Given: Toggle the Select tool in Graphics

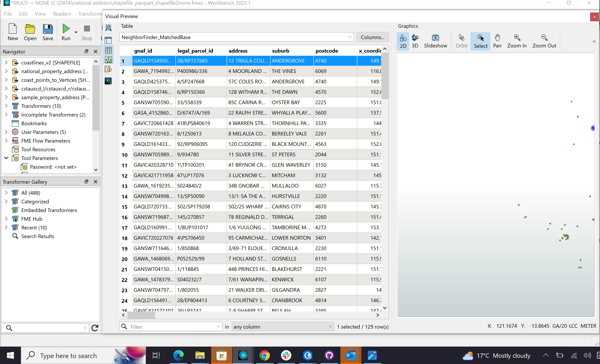Looking at the screenshot, I should (480, 41).
